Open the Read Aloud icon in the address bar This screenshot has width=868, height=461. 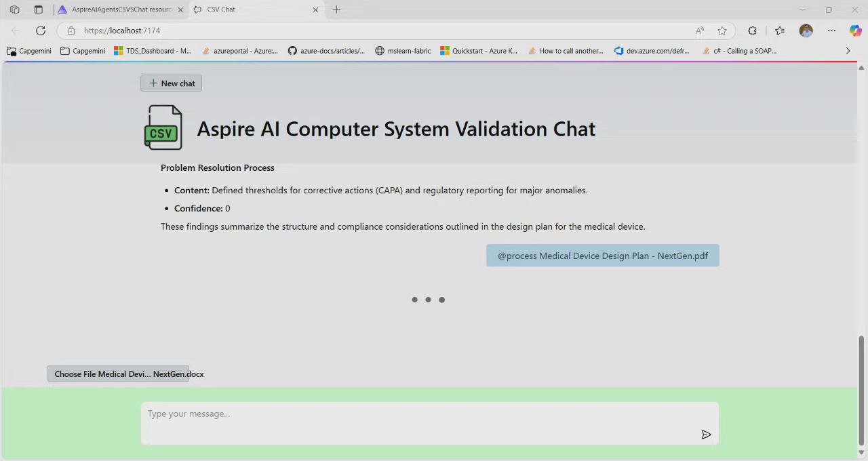point(700,31)
